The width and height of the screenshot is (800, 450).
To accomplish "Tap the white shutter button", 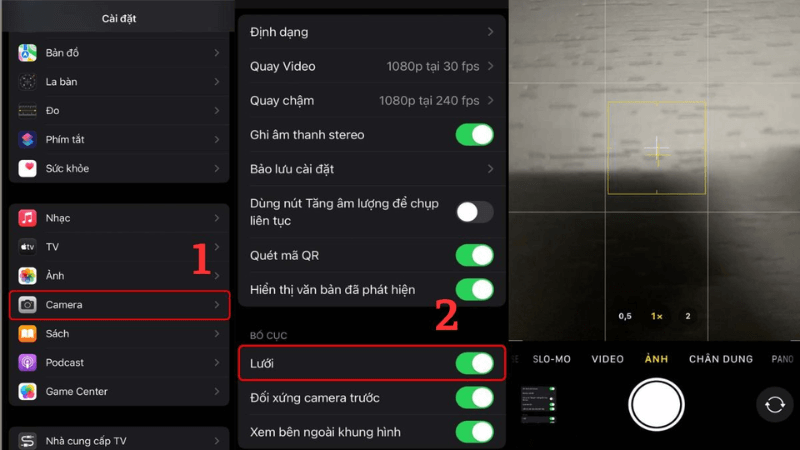I will click(x=656, y=405).
